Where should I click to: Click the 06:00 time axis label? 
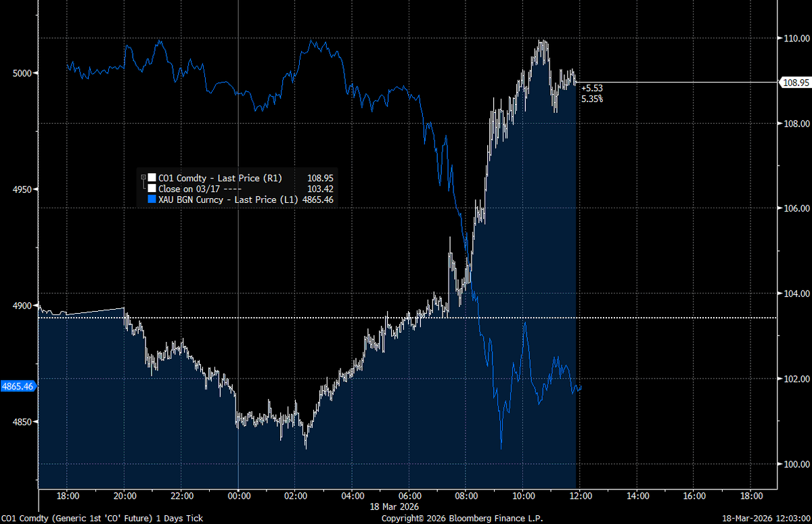point(409,496)
